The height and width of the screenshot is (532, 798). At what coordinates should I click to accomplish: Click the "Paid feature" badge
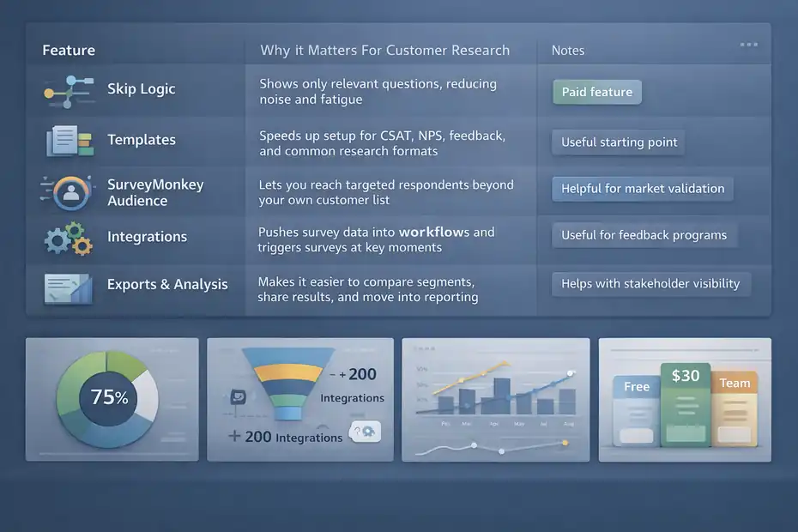click(596, 91)
